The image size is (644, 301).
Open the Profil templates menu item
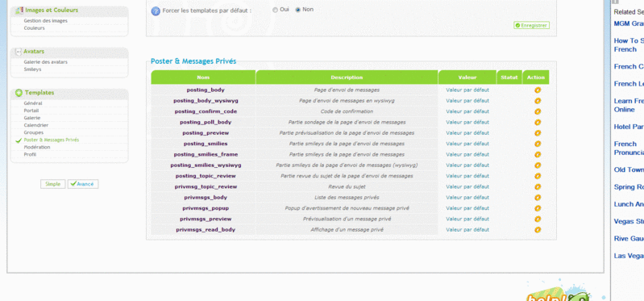(x=30, y=155)
